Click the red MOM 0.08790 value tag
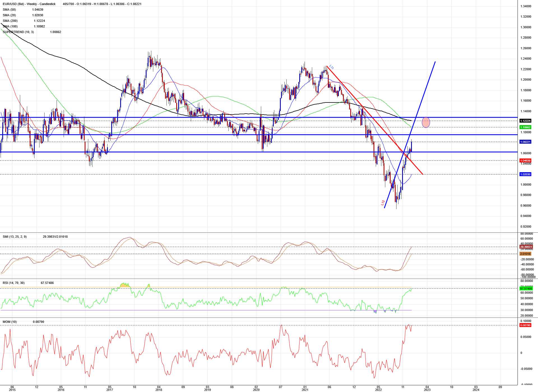Viewport: 538px width, 392px height. click(525, 325)
